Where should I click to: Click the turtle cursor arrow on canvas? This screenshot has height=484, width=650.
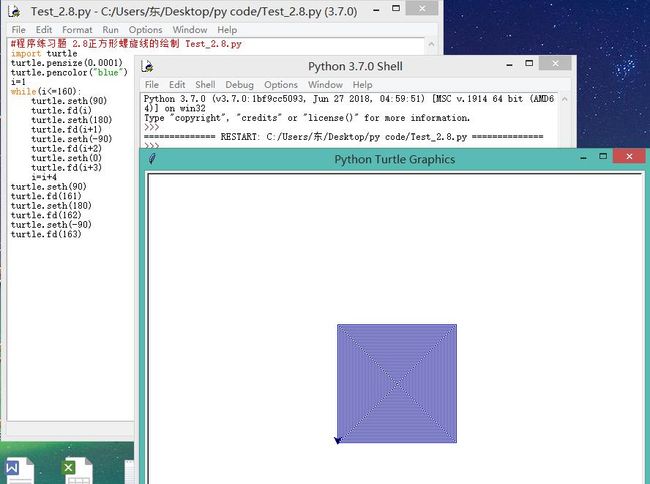338,440
